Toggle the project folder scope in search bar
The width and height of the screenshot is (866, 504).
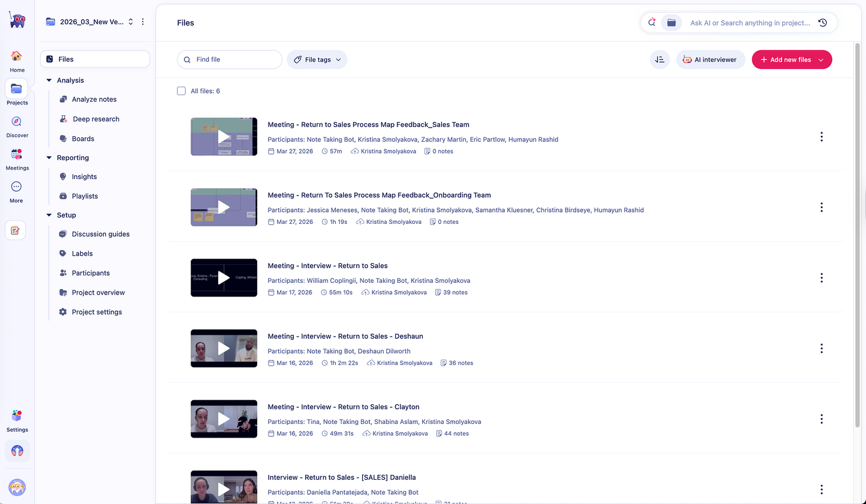[671, 23]
